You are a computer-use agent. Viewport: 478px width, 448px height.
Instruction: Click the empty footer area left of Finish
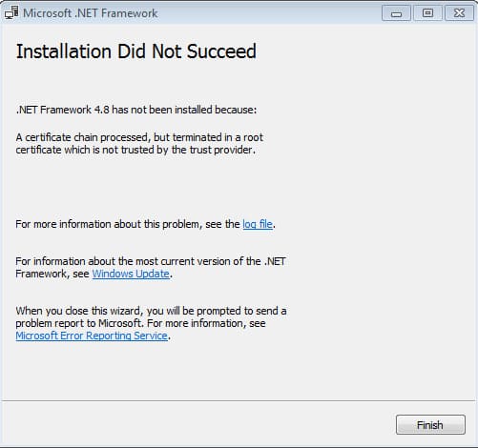(197, 424)
